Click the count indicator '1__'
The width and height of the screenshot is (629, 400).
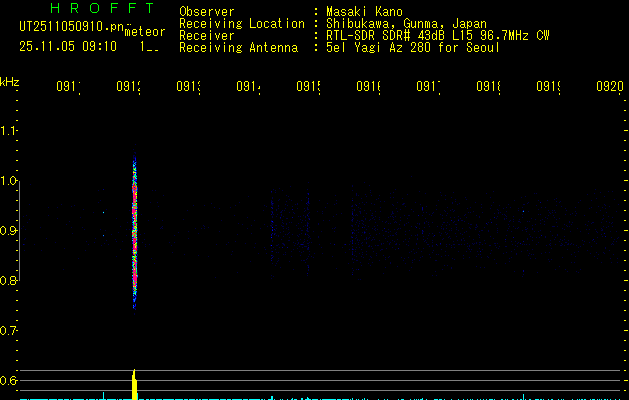tap(149, 47)
